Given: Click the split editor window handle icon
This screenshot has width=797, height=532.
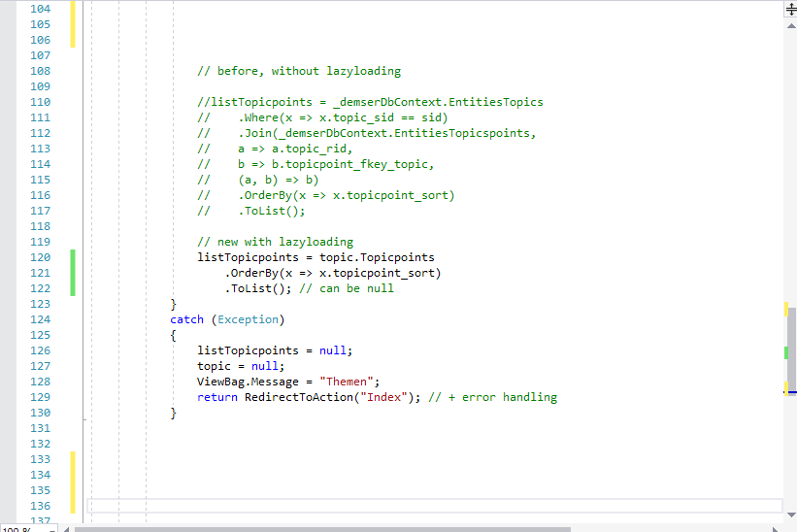Looking at the screenshot, I should (x=791, y=9).
